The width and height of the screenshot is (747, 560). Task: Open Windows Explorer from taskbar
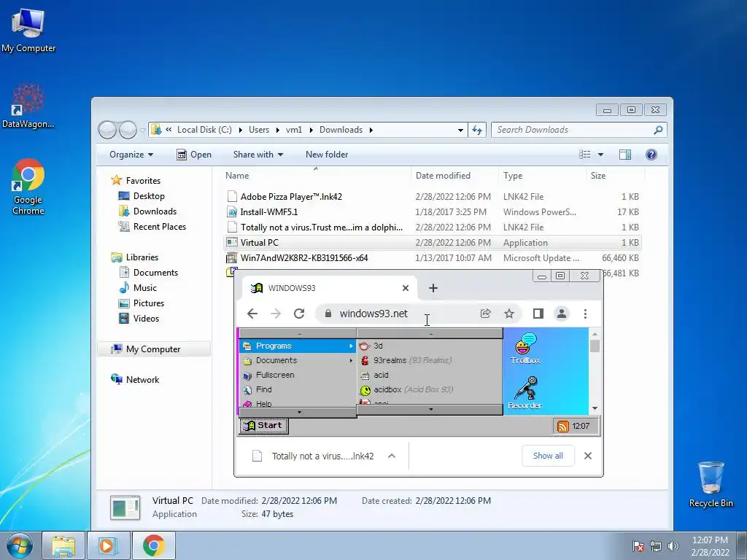click(63, 545)
